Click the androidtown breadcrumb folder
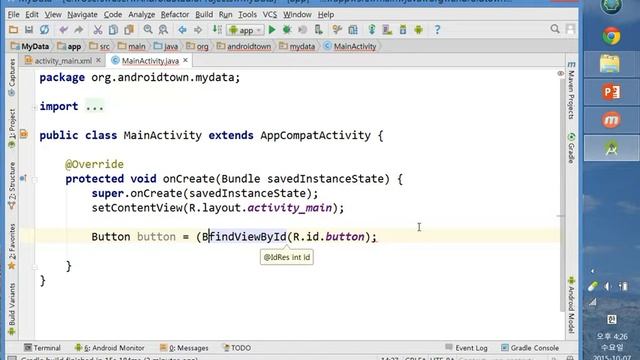Image resolution: width=640 pixels, height=360 pixels. [244, 46]
